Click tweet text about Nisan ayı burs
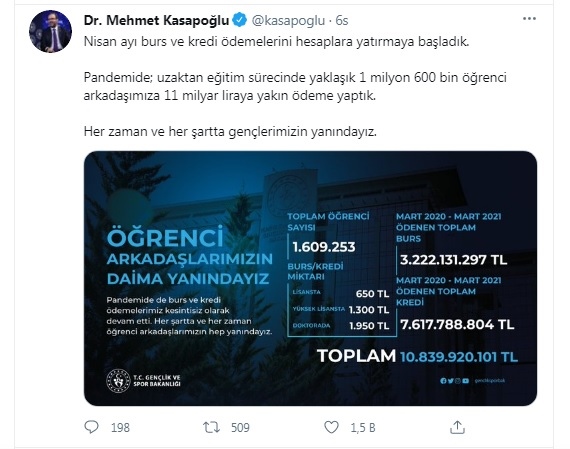Image resolution: width=570 pixels, height=449 pixels. click(x=277, y=42)
